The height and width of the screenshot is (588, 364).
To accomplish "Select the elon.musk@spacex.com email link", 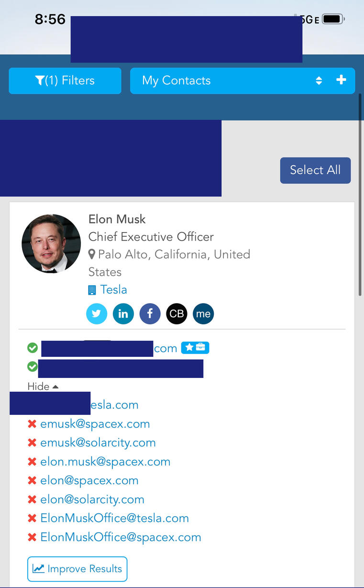I will click(105, 462).
